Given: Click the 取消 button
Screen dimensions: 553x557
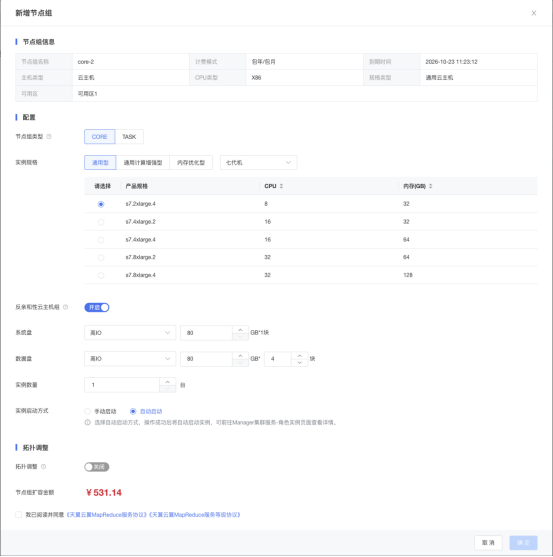Looking at the screenshot, I should (x=488, y=542).
